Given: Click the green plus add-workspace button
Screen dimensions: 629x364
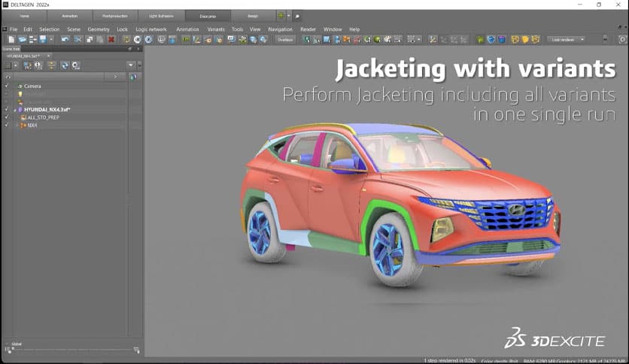Looking at the screenshot, I should [281, 15].
